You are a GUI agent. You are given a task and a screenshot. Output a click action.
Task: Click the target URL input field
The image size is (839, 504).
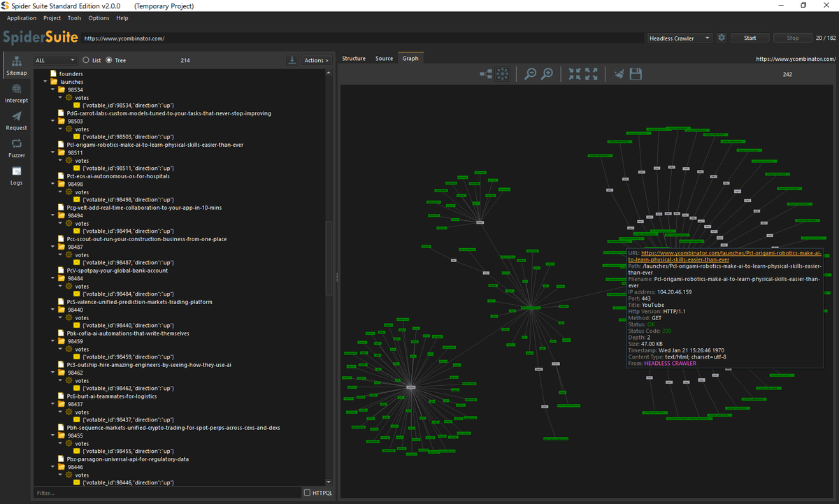[361, 38]
